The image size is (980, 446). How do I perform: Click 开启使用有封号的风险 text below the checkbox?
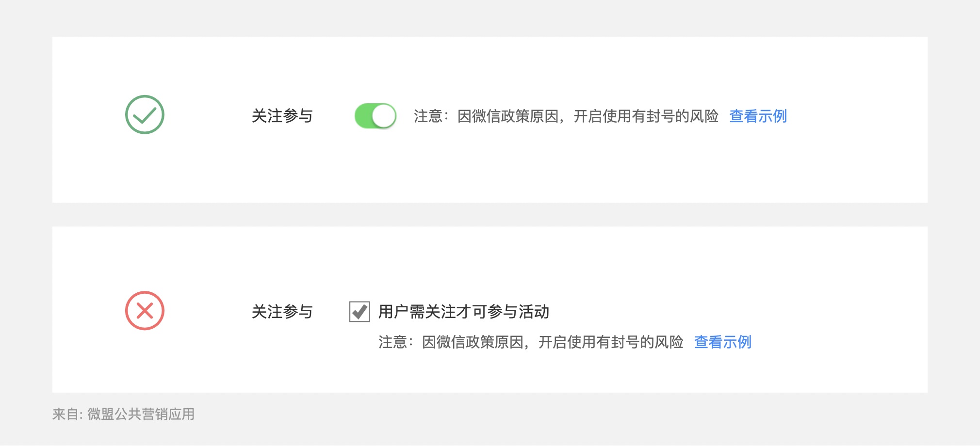pyautogui.click(x=610, y=342)
